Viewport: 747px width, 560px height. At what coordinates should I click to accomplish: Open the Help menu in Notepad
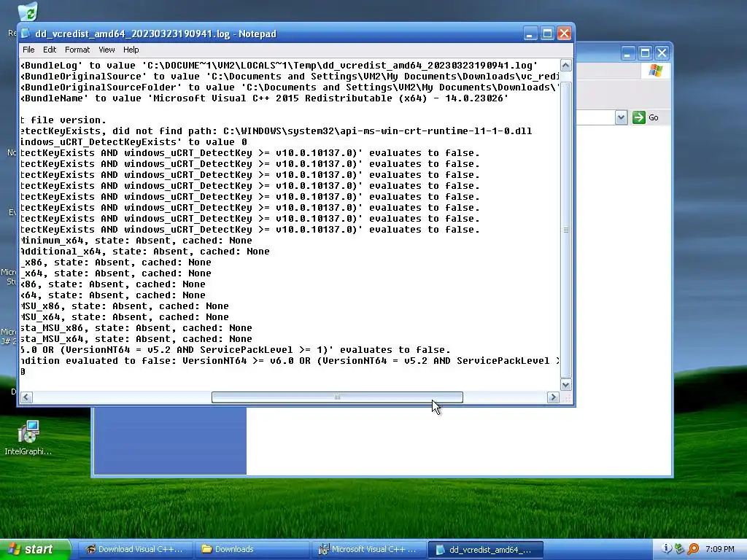131,50
